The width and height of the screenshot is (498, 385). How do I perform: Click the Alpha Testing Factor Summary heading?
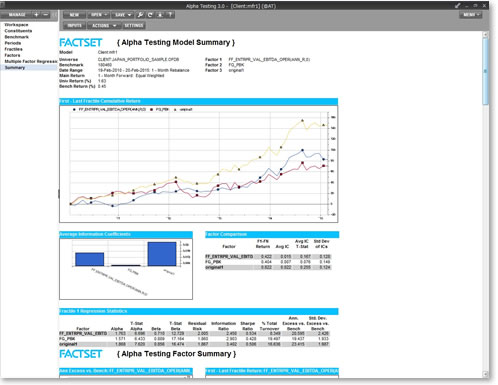(x=176, y=354)
